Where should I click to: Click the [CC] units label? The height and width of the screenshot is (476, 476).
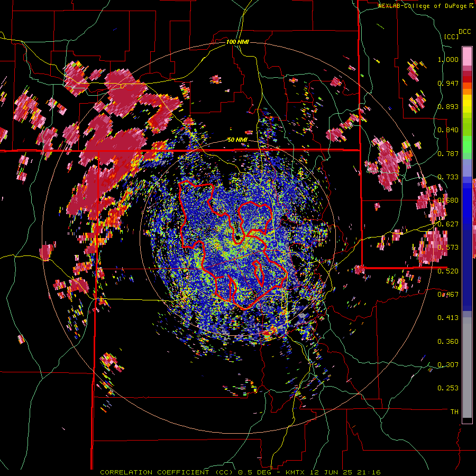(451, 36)
